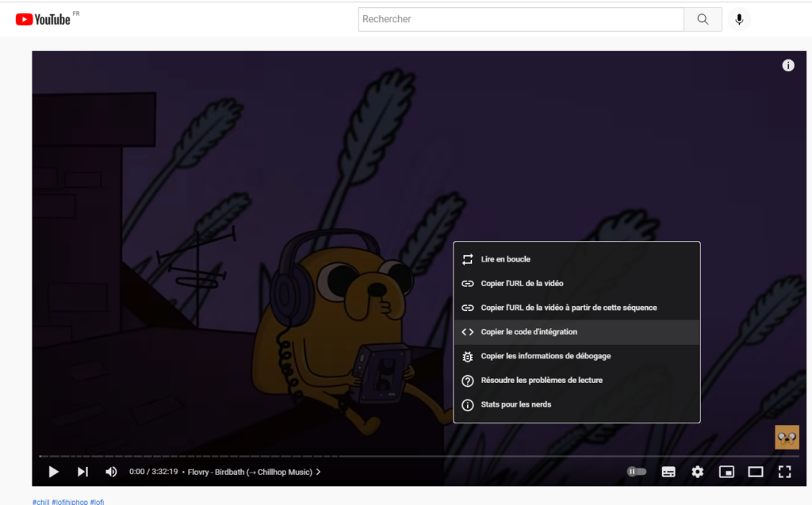Viewport: 812px width, 505px height.
Task: Switch to theater mode
Action: tap(756, 472)
